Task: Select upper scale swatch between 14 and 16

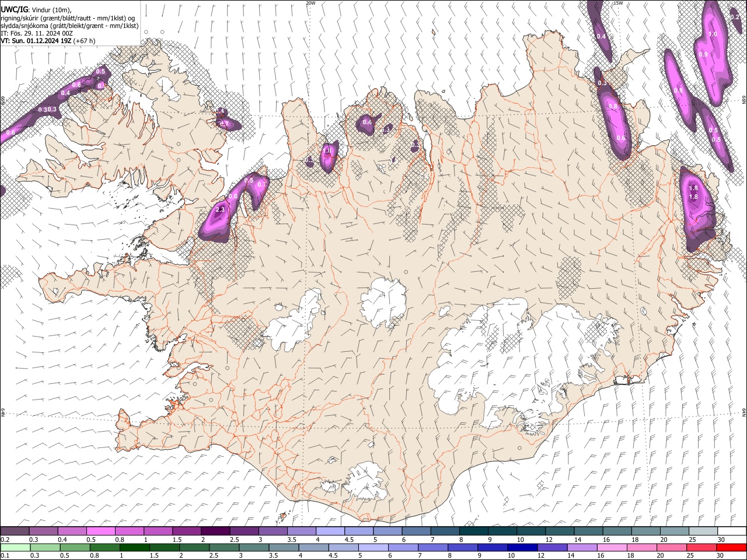Action: 588,531
